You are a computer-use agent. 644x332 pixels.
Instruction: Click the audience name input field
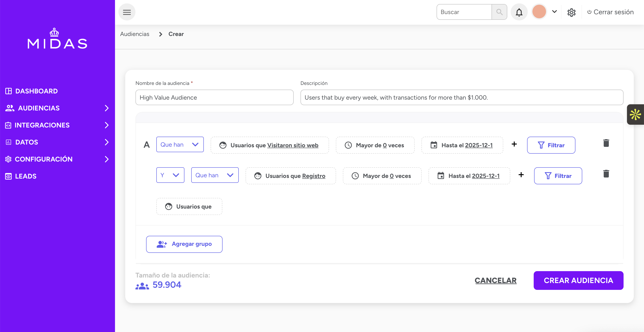point(214,98)
